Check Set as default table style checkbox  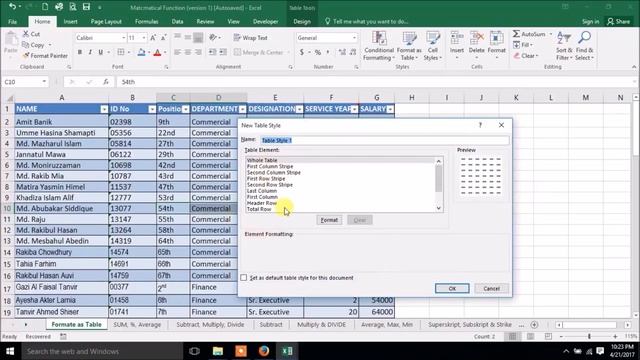pyautogui.click(x=244, y=278)
